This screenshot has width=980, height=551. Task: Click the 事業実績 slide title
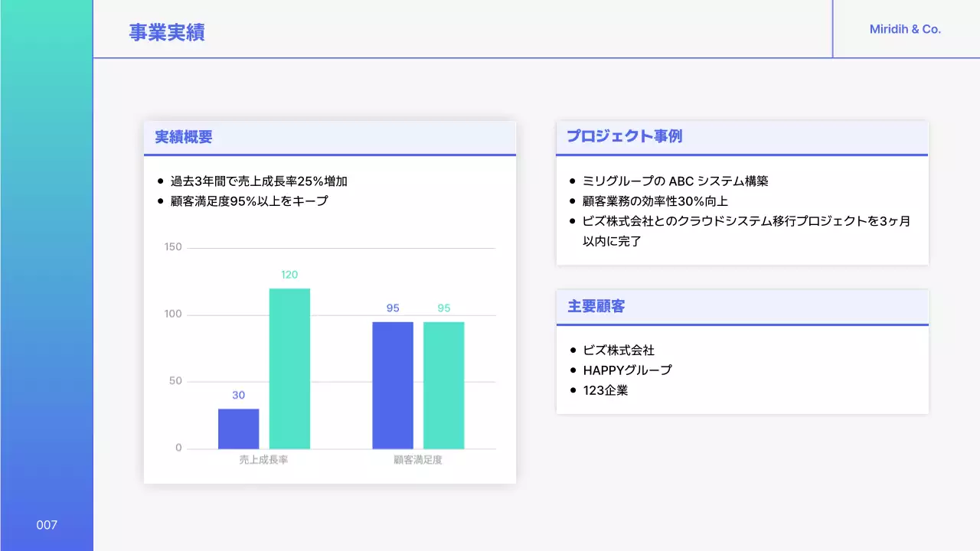point(167,32)
